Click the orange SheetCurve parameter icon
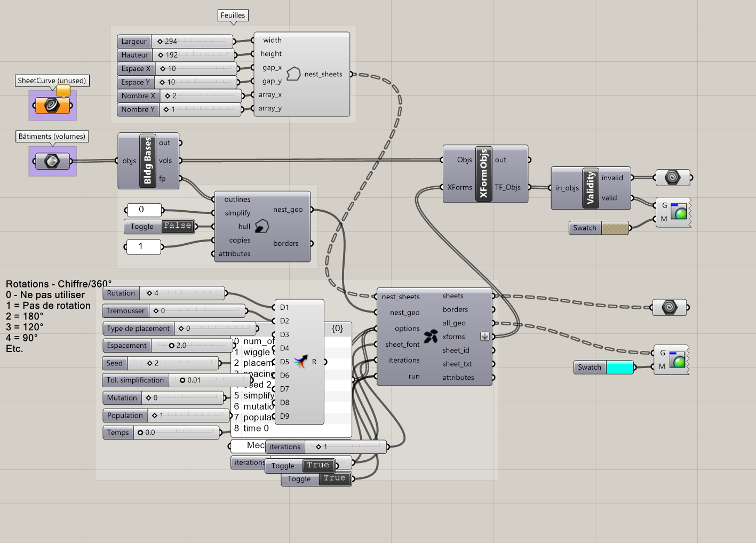This screenshot has width=756, height=543. tap(52, 106)
